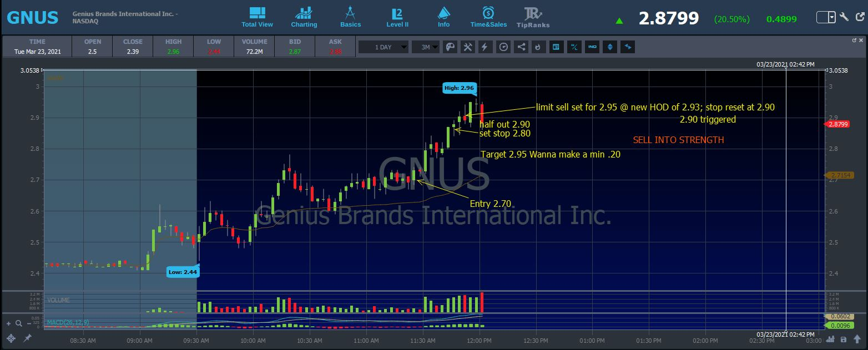Click the High: 2.96 price label
868x350 pixels.
tap(460, 88)
